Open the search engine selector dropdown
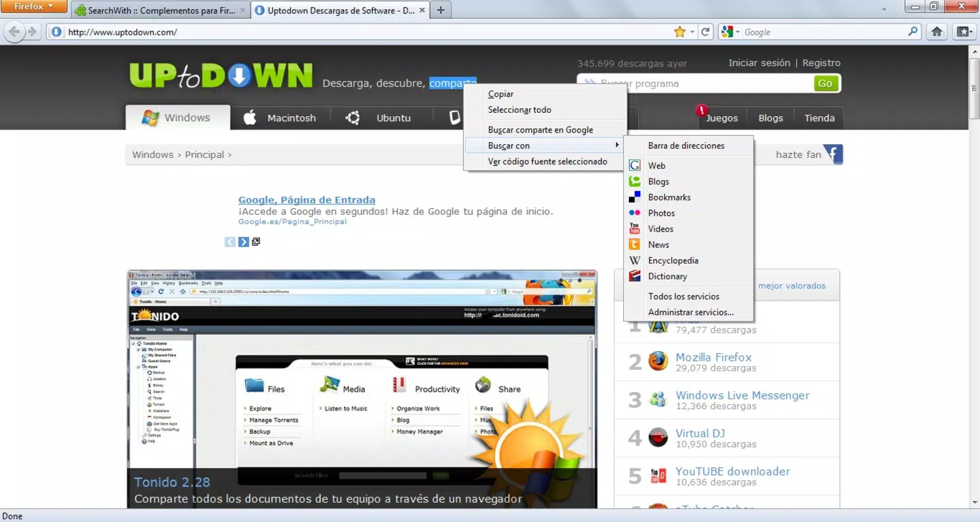The height and width of the screenshot is (522, 980). click(730, 31)
